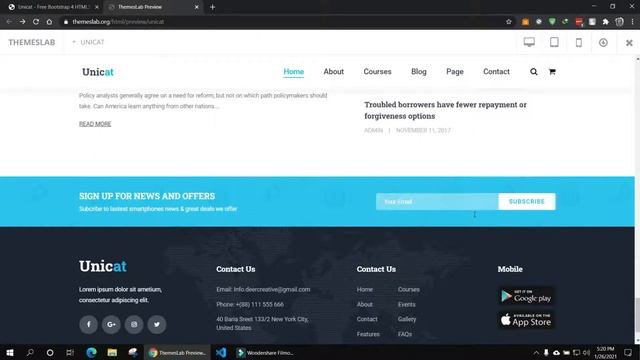The image size is (640, 360).
Task: Open the browser home button
Action: [x=49, y=22]
